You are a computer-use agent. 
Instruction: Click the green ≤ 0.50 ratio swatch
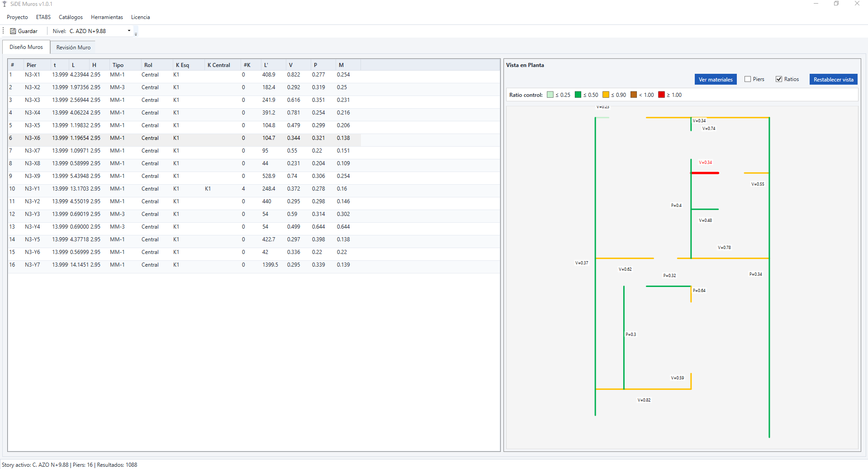click(578, 95)
